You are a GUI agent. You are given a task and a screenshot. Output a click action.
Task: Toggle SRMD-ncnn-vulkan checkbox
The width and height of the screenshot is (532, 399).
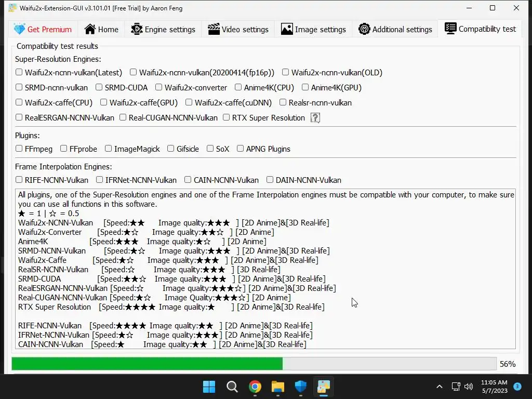click(19, 87)
